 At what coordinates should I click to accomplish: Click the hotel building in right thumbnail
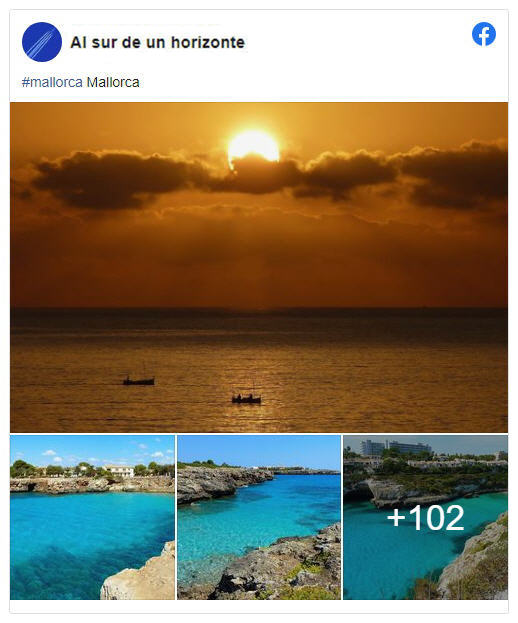(x=395, y=448)
